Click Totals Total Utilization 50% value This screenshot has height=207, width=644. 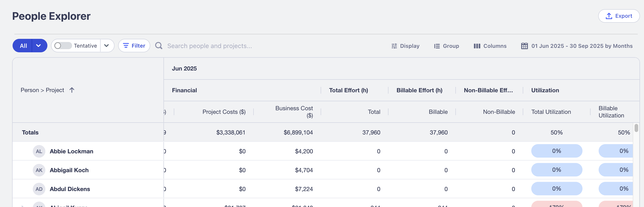(556, 132)
